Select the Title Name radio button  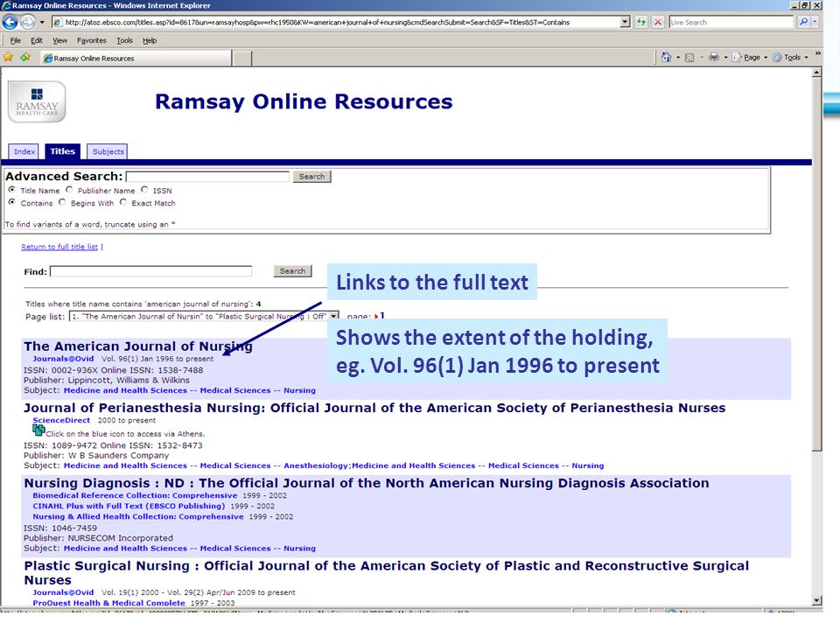point(11,190)
